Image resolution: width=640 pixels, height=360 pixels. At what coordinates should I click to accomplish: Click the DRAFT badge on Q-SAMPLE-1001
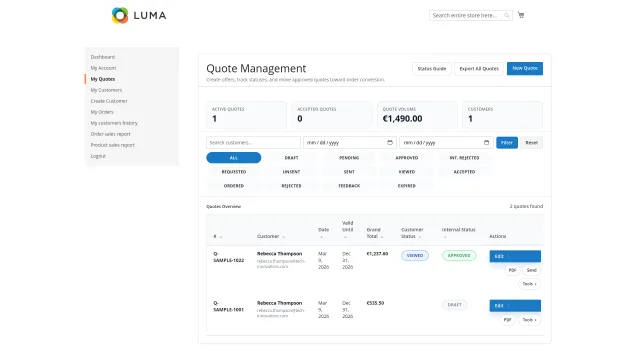point(454,305)
